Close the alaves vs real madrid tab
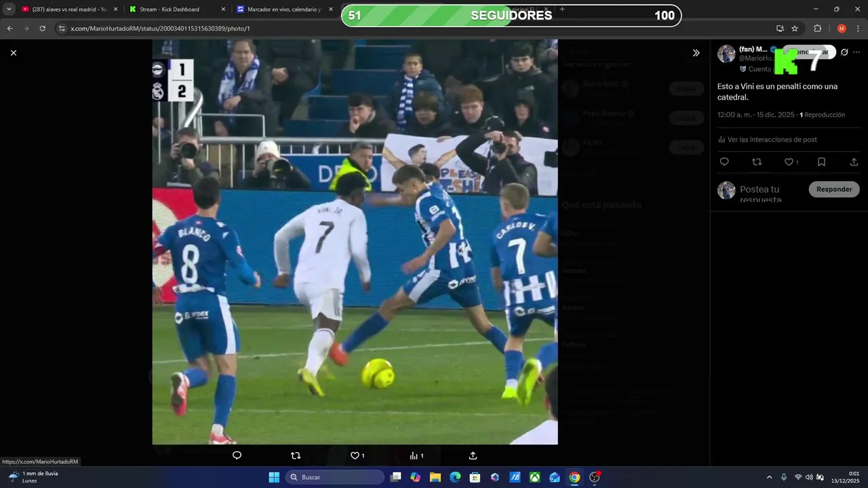The height and width of the screenshot is (488, 868). coord(115,9)
